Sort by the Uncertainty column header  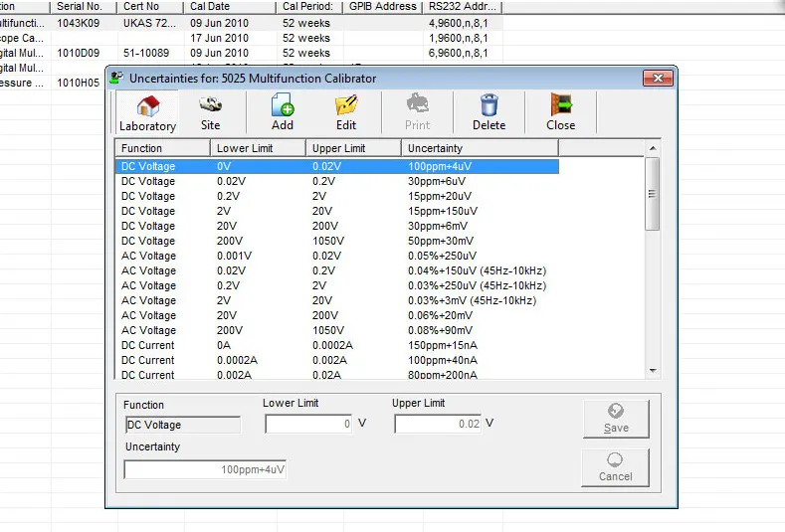(x=481, y=148)
